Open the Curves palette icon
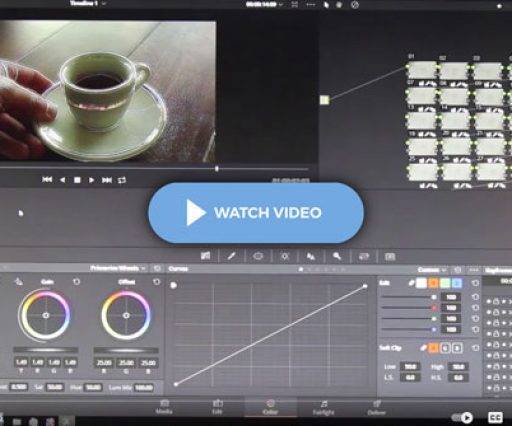 coord(206,256)
